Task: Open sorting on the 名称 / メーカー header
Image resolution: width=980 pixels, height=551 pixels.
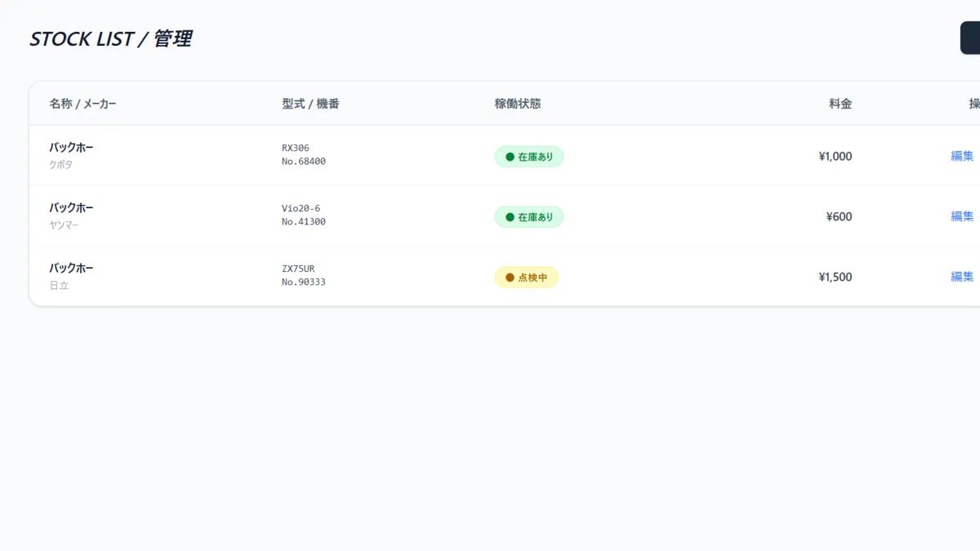Action: point(82,104)
